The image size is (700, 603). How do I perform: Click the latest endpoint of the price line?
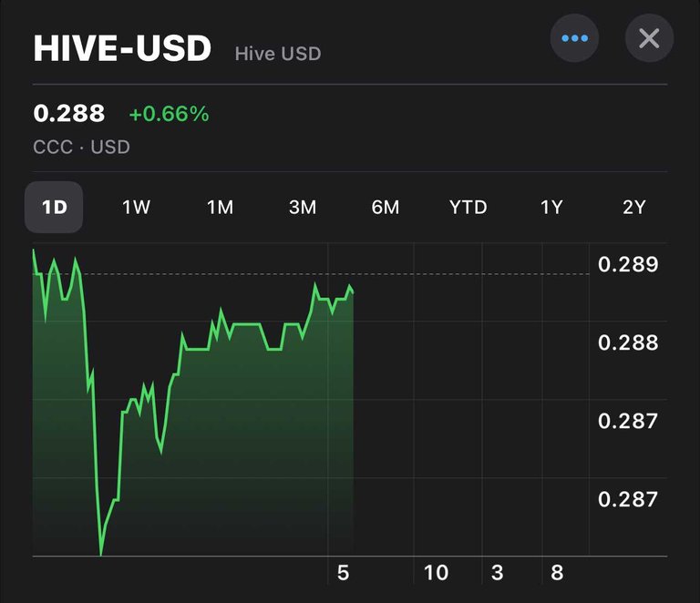click(352, 291)
